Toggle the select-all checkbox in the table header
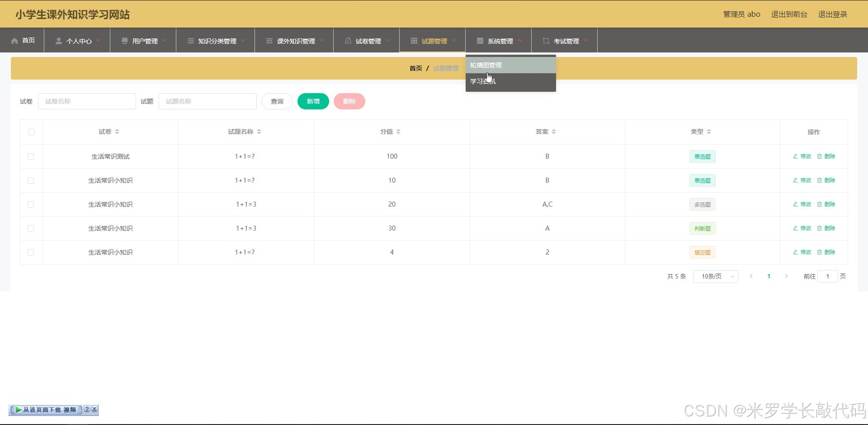868x425 pixels. (x=32, y=132)
